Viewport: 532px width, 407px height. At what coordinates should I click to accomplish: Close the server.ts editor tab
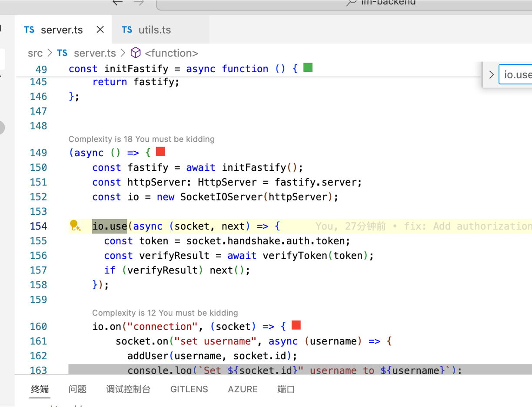[100, 30]
